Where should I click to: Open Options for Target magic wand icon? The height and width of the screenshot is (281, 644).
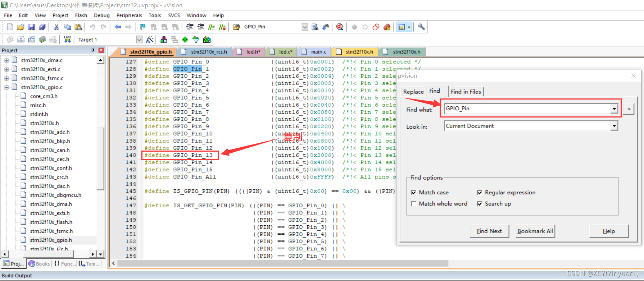[x=150, y=40]
